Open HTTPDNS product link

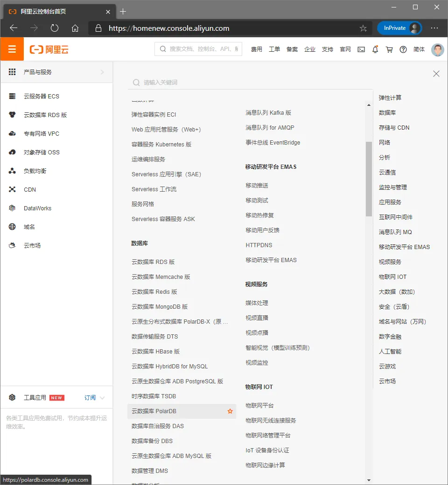click(x=259, y=245)
